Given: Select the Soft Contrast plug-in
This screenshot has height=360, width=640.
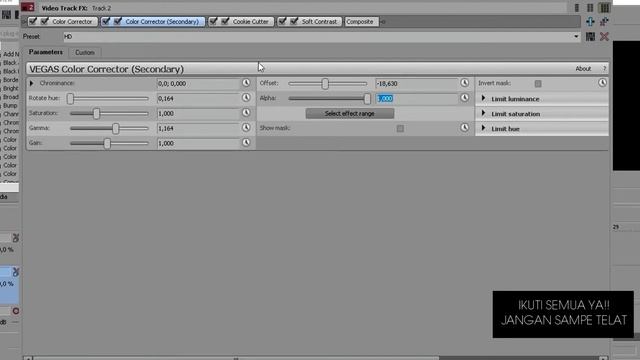Looking at the screenshot, I should click(x=319, y=22).
